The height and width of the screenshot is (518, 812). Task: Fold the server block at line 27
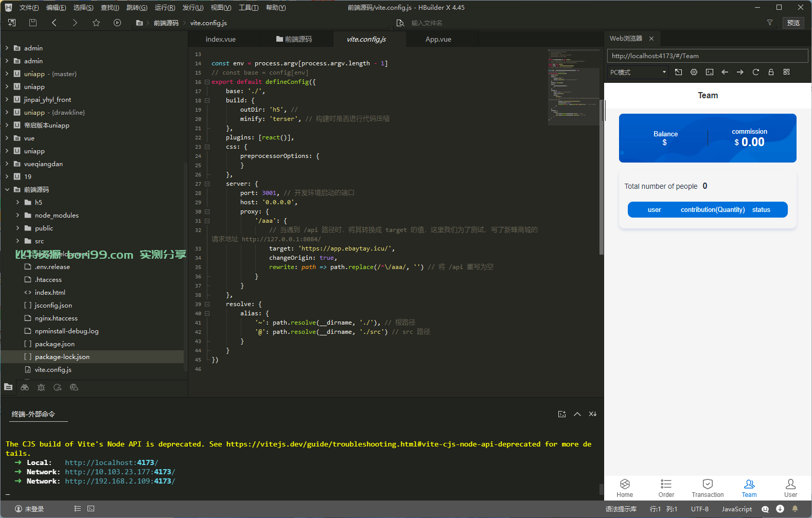[x=207, y=184]
